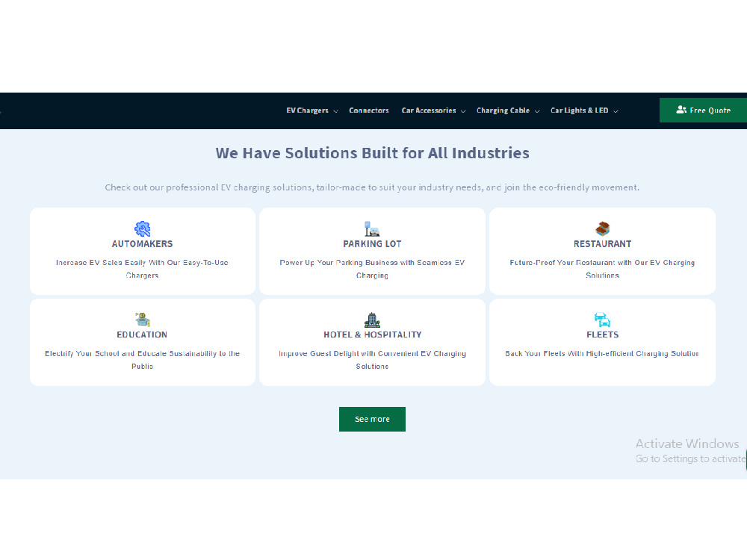Expand the Car Accessories dropdown chevron
This screenshot has height=560, width=747.
coord(463,111)
